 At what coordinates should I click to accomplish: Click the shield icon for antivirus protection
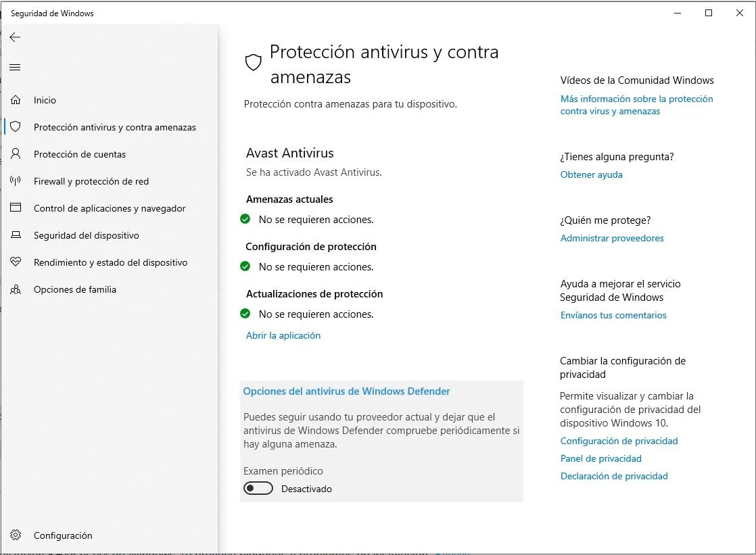point(16,126)
